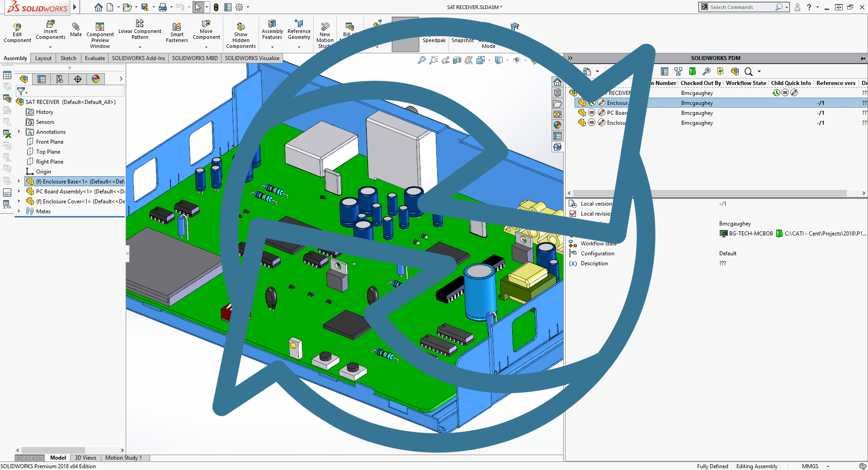Select the Reference Geometry tool
The width and height of the screenshot is (868, 470).
coord(298,32)
